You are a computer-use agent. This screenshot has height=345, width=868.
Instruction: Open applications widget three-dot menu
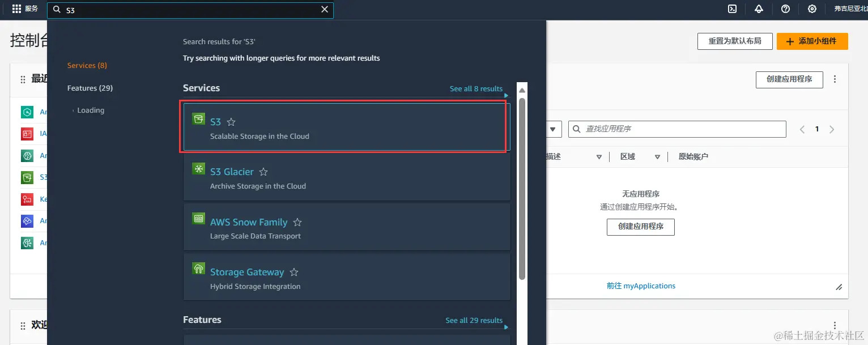pyautogui.click(x=835, y=79)
